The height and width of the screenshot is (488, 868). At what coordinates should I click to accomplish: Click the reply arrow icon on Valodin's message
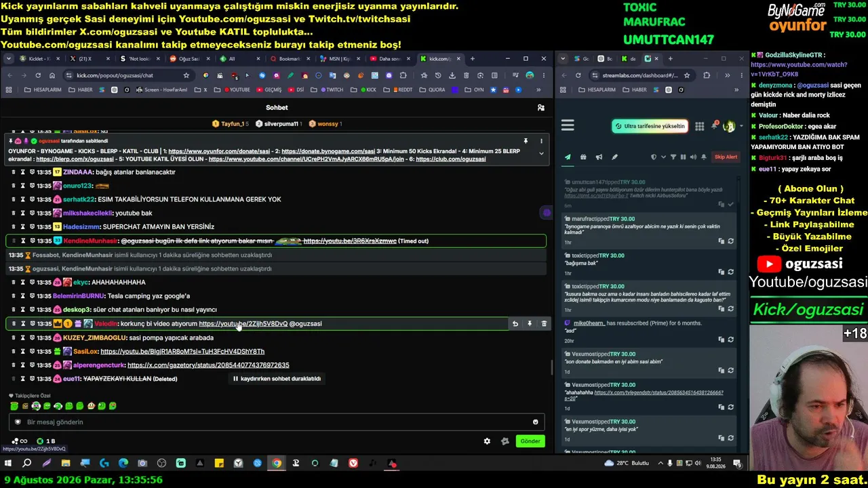[515, 324]
